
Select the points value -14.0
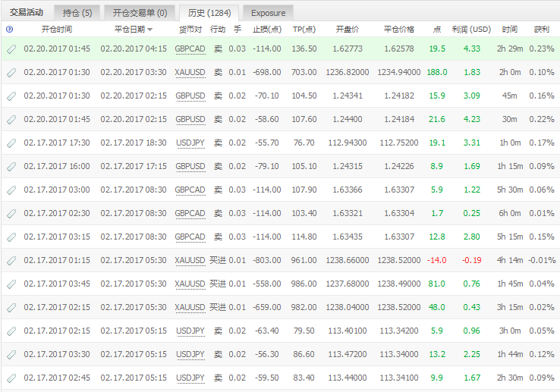[x=437, y=261]
